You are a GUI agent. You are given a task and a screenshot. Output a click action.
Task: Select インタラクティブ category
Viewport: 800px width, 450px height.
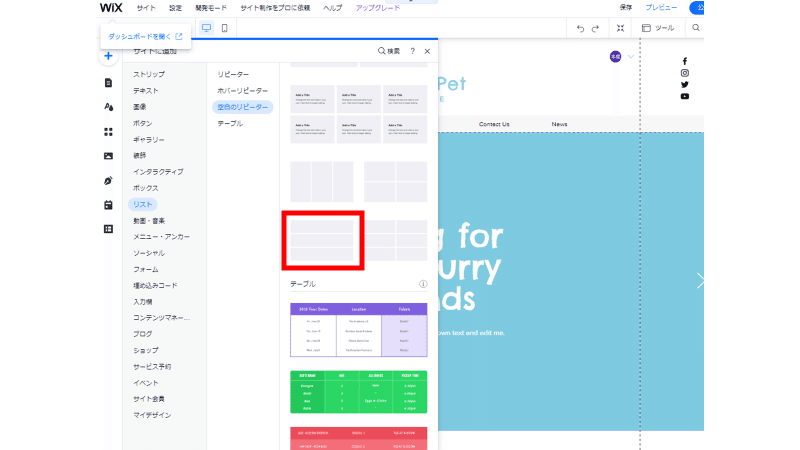click(x=158, y=172)
